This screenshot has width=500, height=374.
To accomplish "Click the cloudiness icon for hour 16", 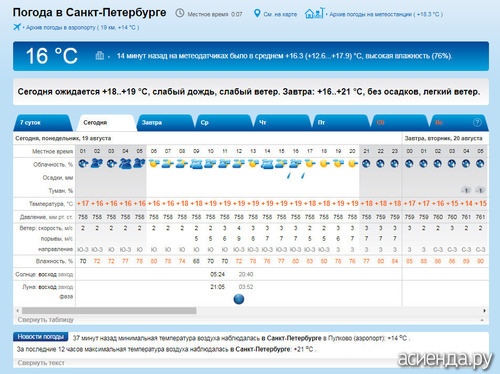I will (296, 164).
